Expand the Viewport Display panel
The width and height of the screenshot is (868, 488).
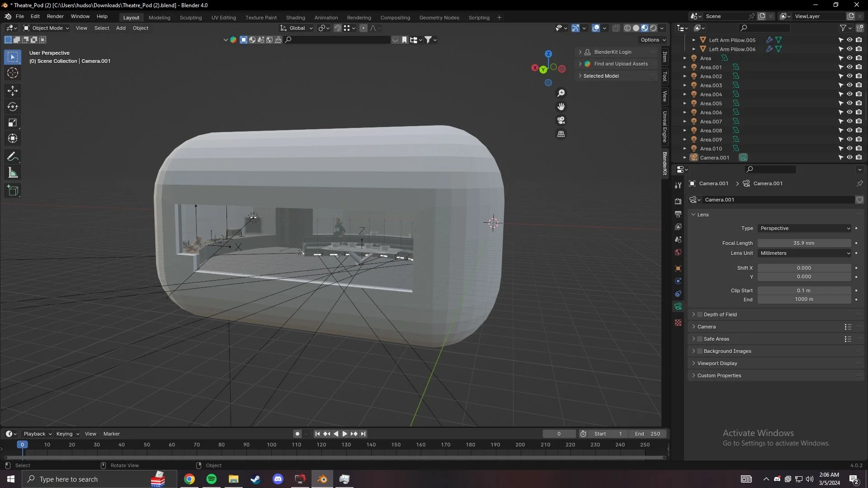[x=717, y=363]
